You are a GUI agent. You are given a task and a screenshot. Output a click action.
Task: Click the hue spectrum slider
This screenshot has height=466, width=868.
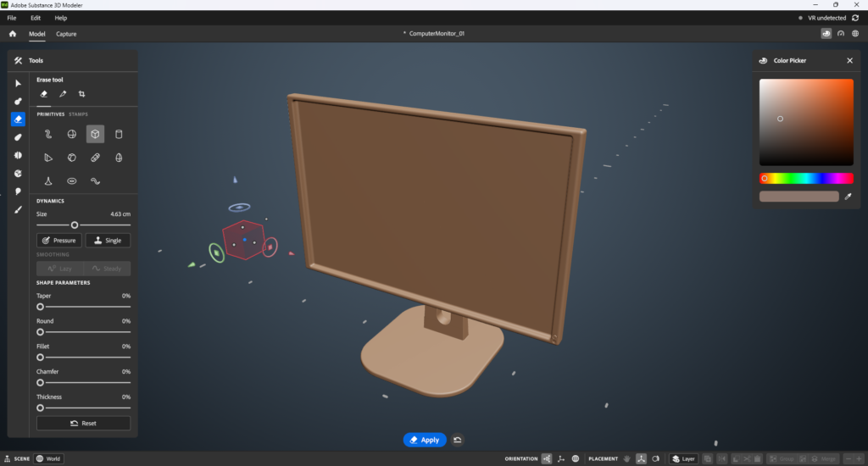point(806,178)
